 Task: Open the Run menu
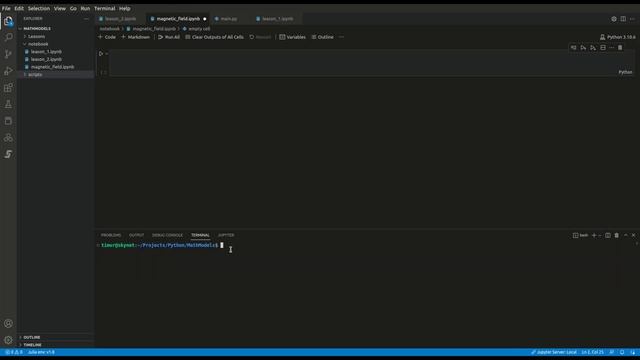tap(85, 8)
